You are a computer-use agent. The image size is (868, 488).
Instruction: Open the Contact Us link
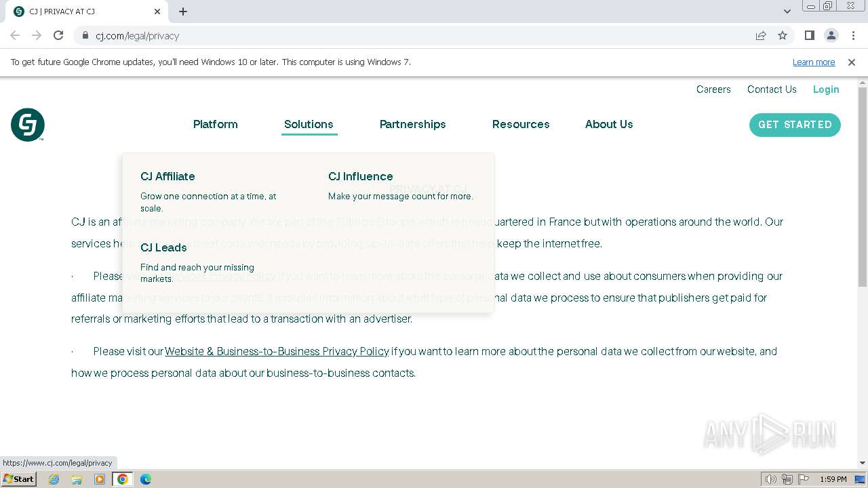(x=772, y=89)
